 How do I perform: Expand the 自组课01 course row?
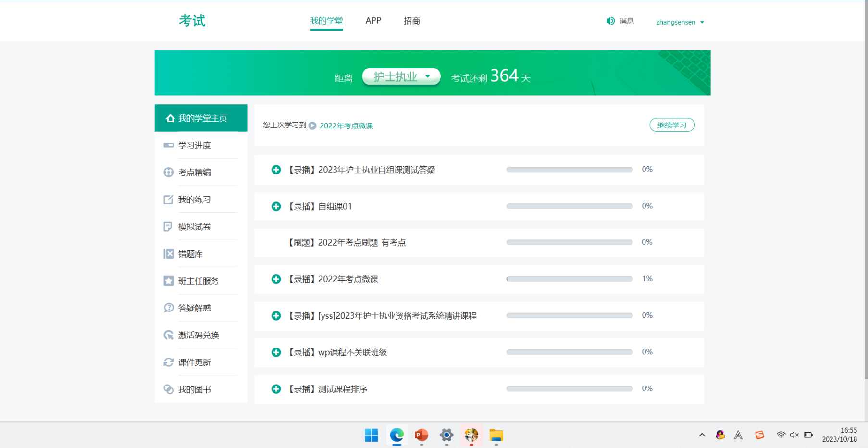pos(276,206)
